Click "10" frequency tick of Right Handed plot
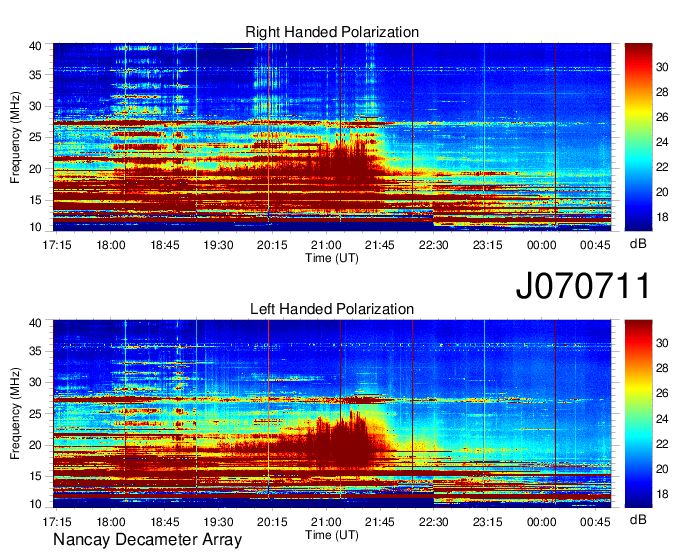 click(35, 227)
